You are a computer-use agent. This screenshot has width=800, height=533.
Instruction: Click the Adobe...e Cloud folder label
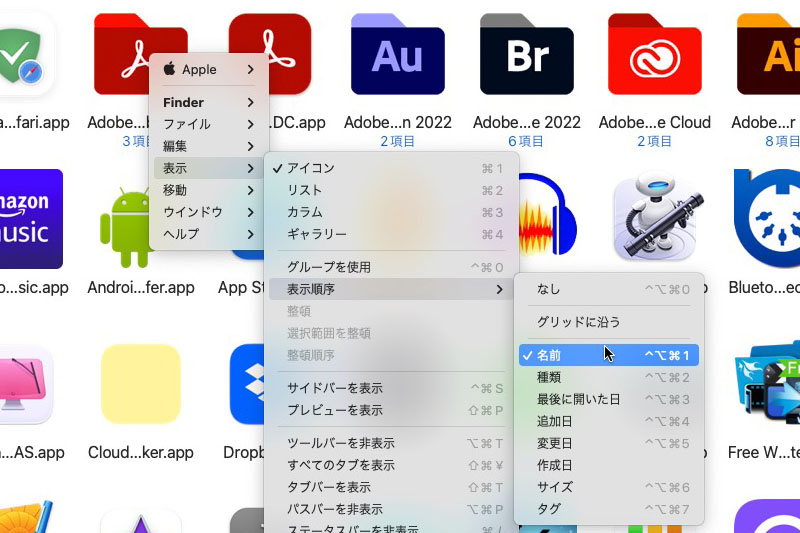coord(655,122)
